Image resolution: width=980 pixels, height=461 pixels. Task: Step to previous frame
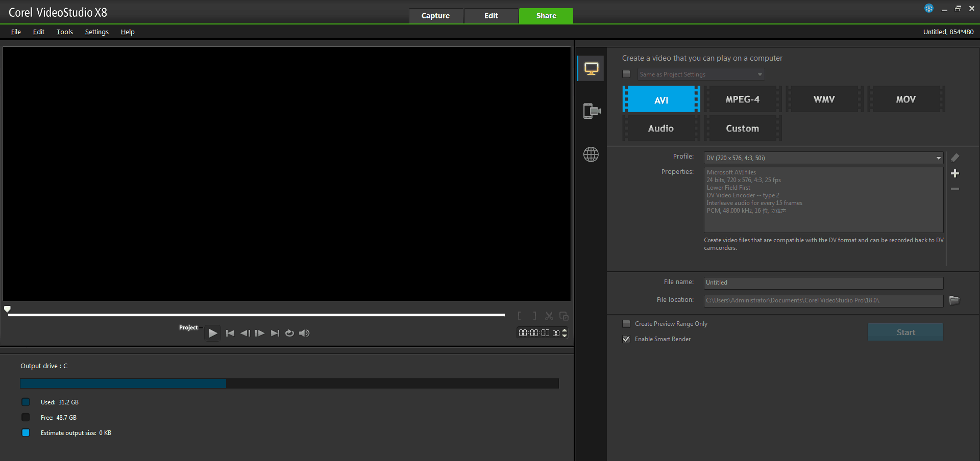[x=245, y=333]
